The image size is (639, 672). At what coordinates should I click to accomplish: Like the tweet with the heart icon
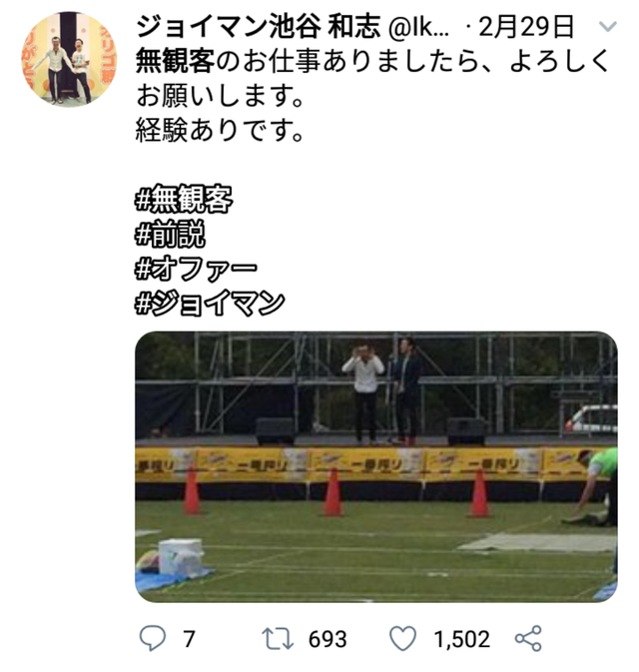click(x=402, y=639)
